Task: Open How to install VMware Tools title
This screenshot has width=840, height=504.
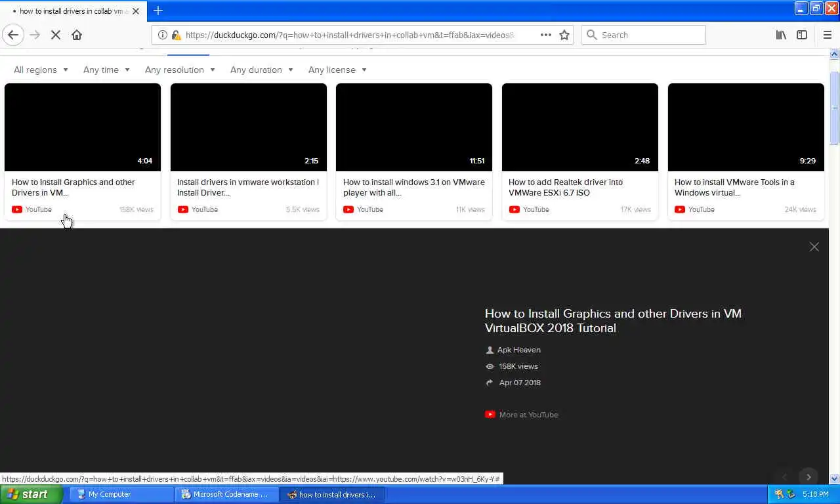Action: click(734, 187)
